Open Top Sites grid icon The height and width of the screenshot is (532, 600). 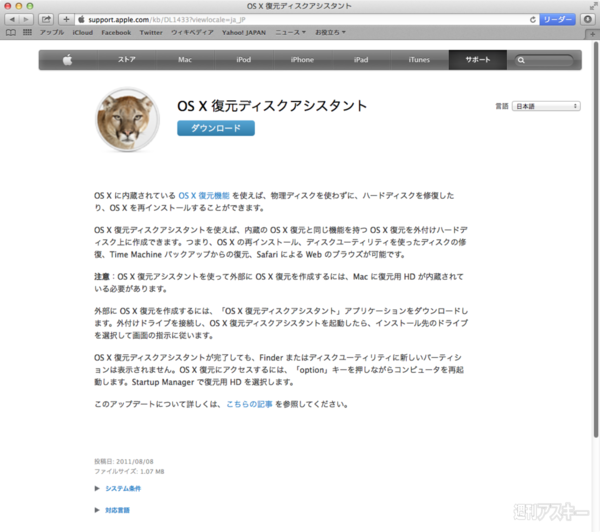pos(27,32)
